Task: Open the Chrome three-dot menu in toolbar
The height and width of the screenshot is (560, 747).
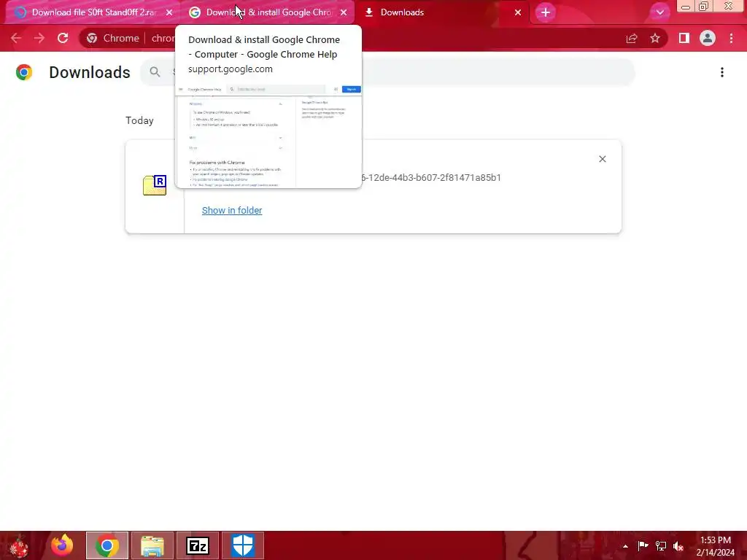Action: (731, 38)
